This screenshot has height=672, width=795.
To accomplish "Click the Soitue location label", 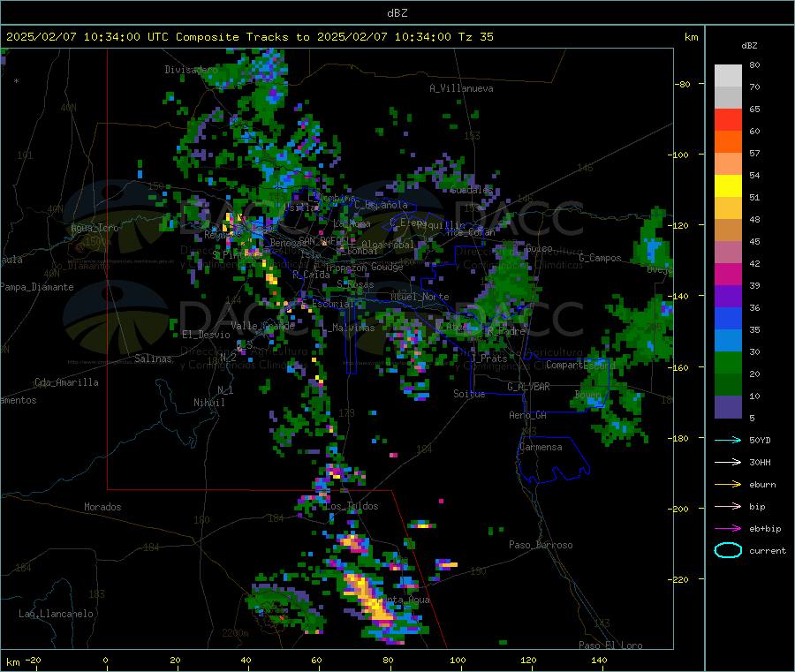I will click(x=469, y=394).
